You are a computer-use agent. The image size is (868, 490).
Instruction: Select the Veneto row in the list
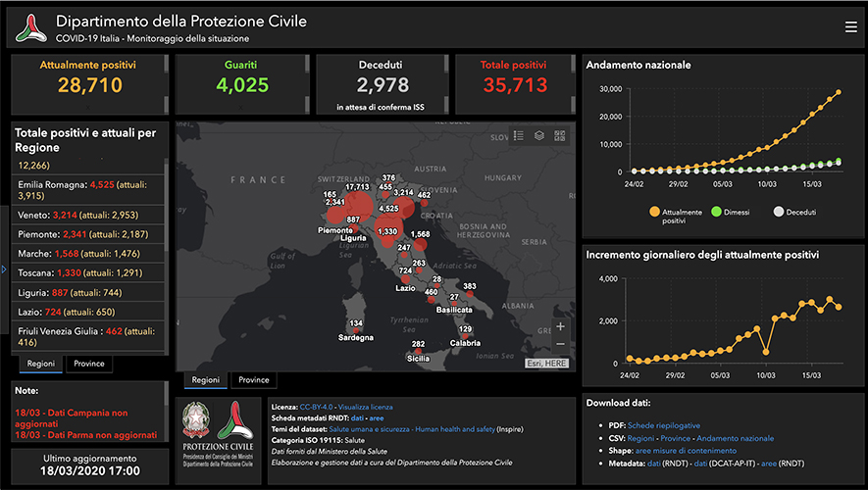click(x=88, y=216)
